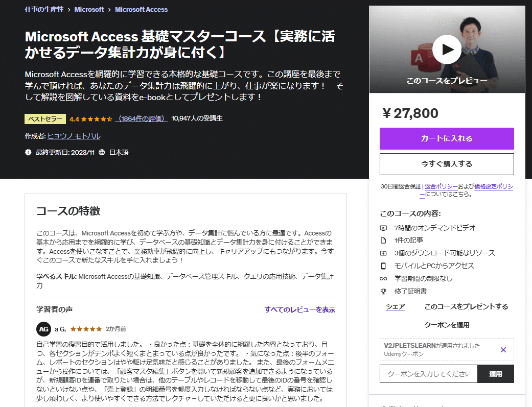Click the on-demand video icon

coord(383,228)
